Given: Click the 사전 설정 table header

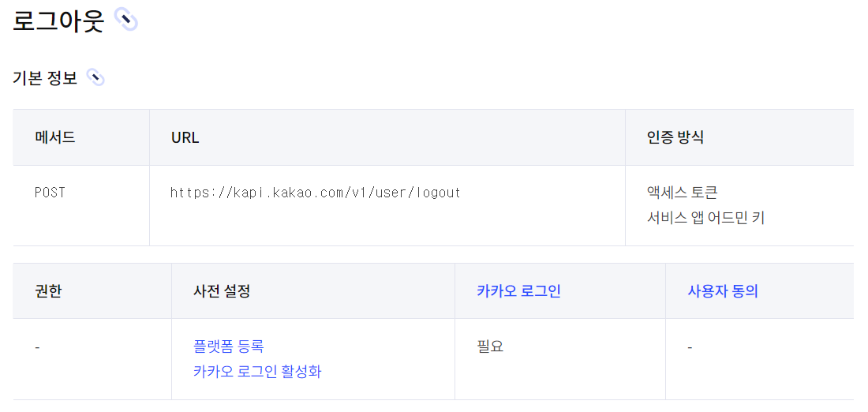Looking at the screenshot, I should (222, 291).
